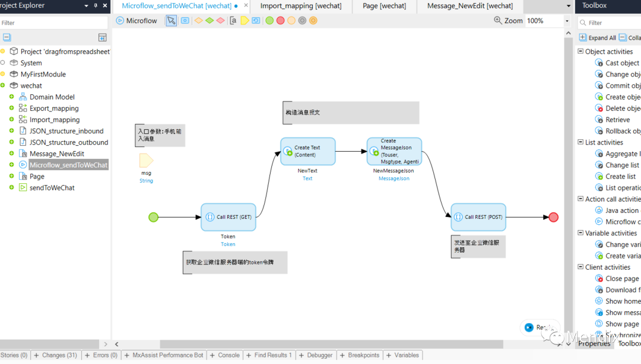Collapse Action call activities section
This screenshot has width=641, height=364.
(580, 199)
